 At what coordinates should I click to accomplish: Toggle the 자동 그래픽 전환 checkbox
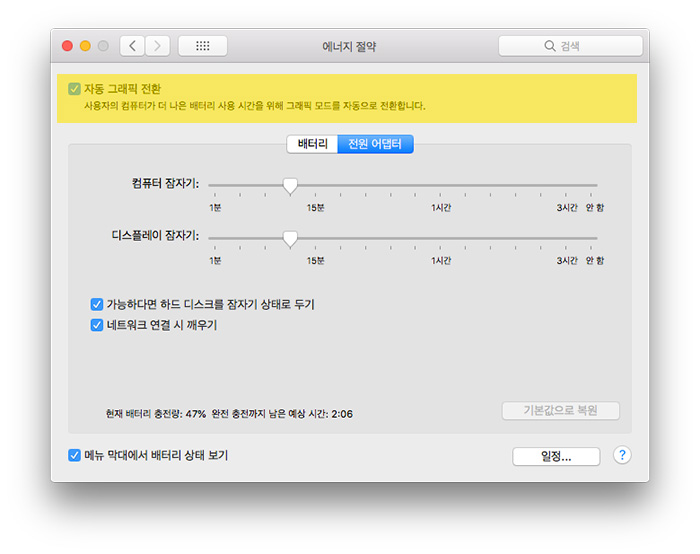tap(74, 89)
